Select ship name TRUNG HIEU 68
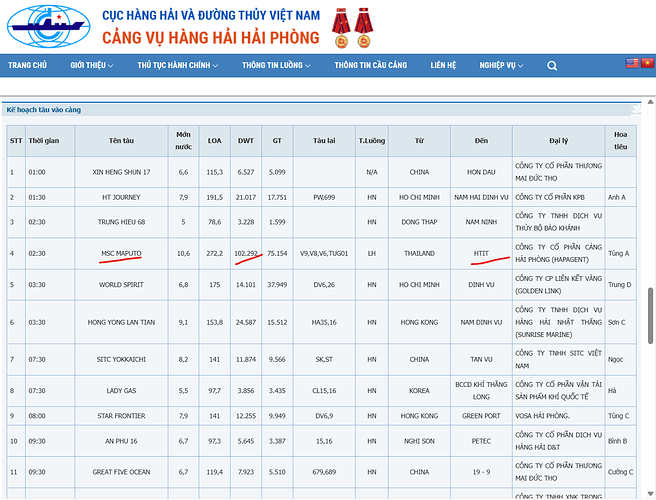 click(x=121, y=222)
